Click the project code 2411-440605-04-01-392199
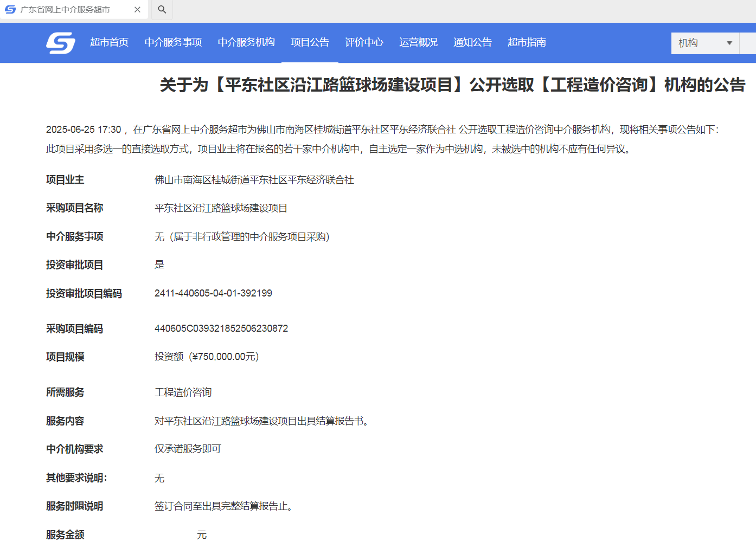 (213, 293)
